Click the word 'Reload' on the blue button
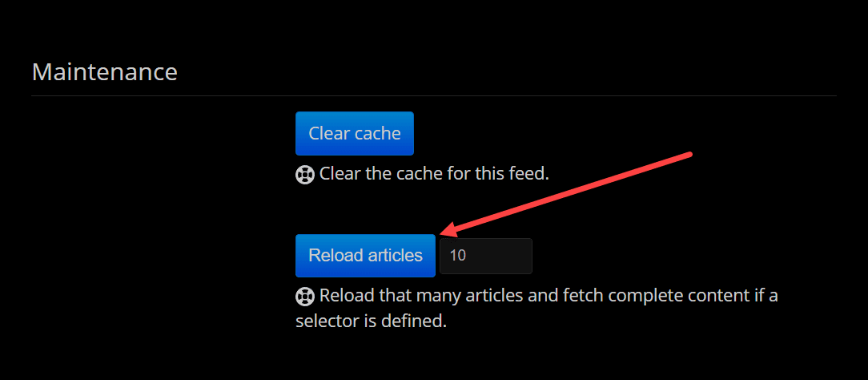Screen dimensions: 868x380 335,256
